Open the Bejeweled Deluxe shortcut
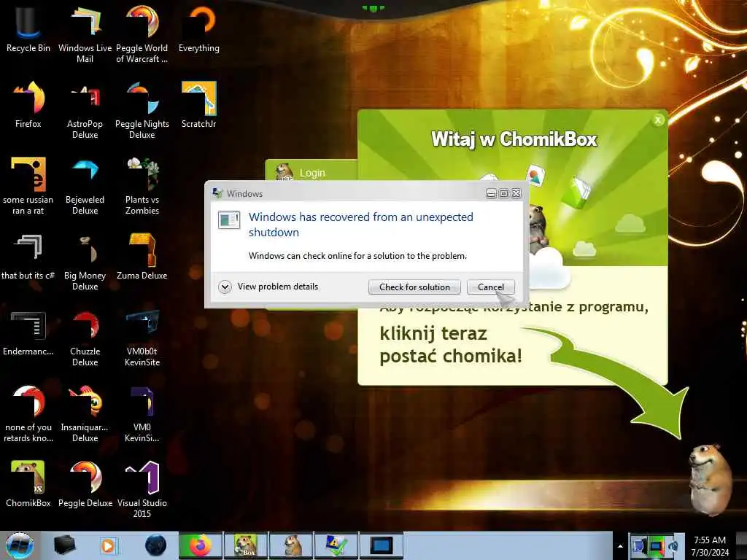This screenshot has height=560, width=747. click(85, 186)
